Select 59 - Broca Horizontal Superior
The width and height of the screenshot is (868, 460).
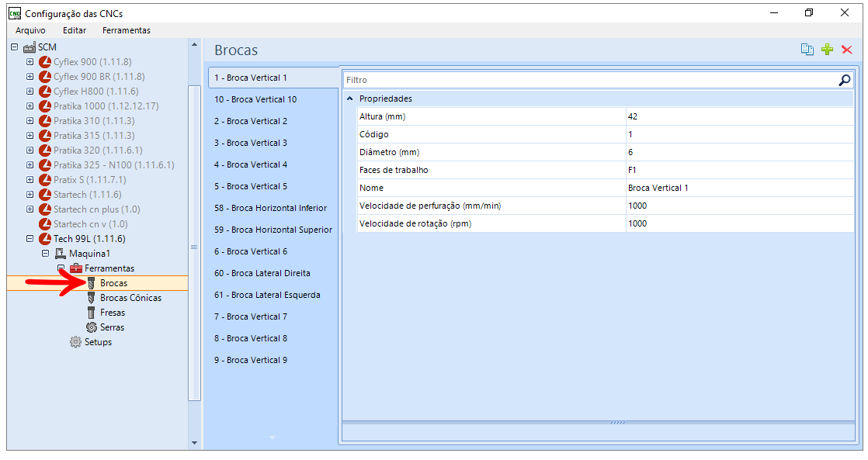click(x=273, y=230)
